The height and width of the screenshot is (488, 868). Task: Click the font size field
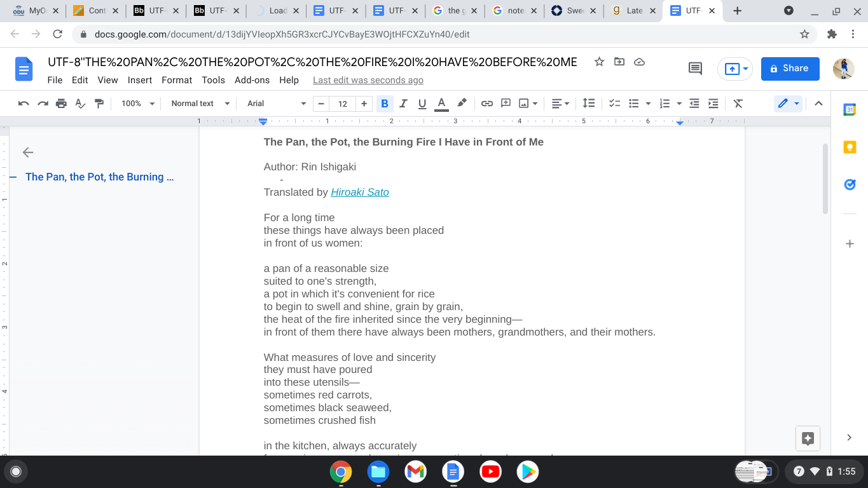tap(343, 104)
